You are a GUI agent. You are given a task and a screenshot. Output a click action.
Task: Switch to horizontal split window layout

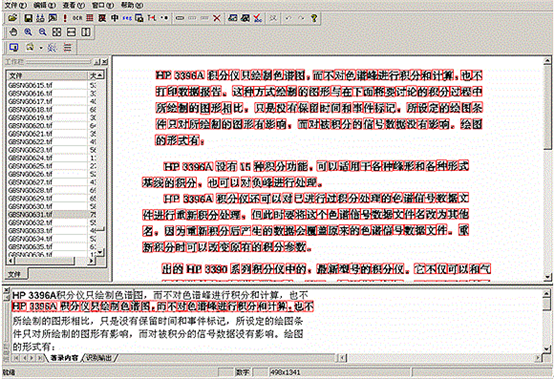71,32
